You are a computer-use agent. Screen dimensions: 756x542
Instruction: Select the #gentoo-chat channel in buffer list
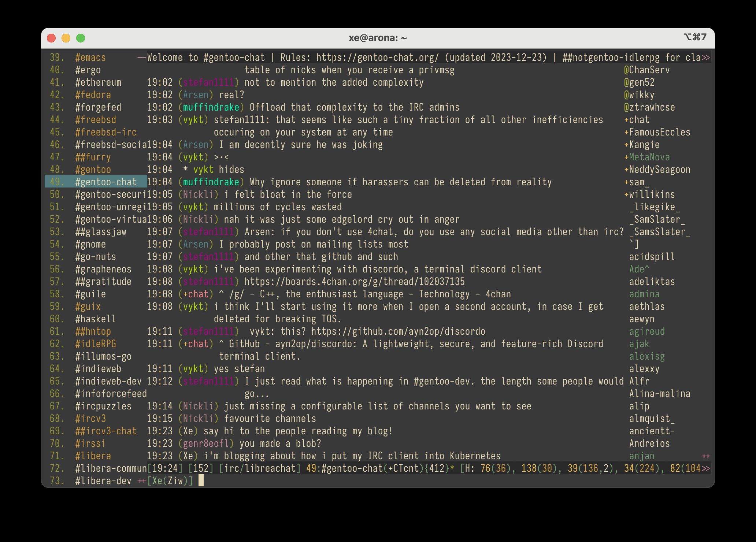[x=107, y=182]
